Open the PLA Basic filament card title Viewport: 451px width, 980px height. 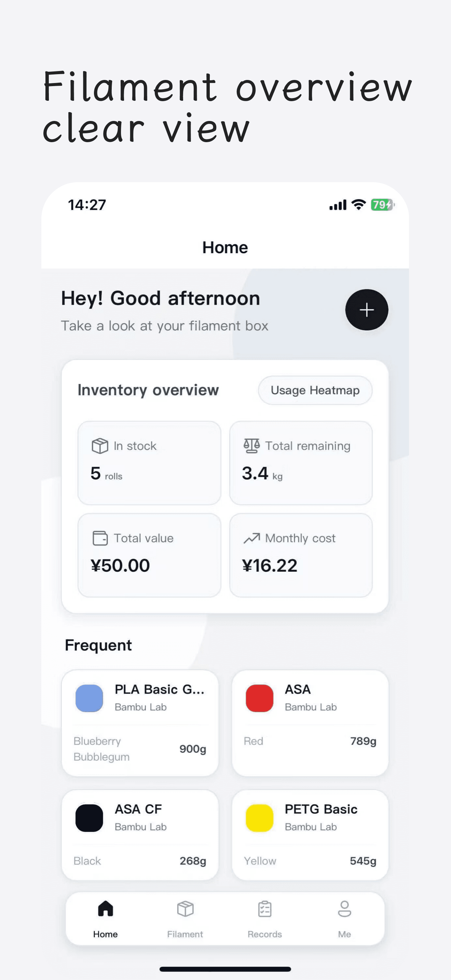[x=159, y=689]
